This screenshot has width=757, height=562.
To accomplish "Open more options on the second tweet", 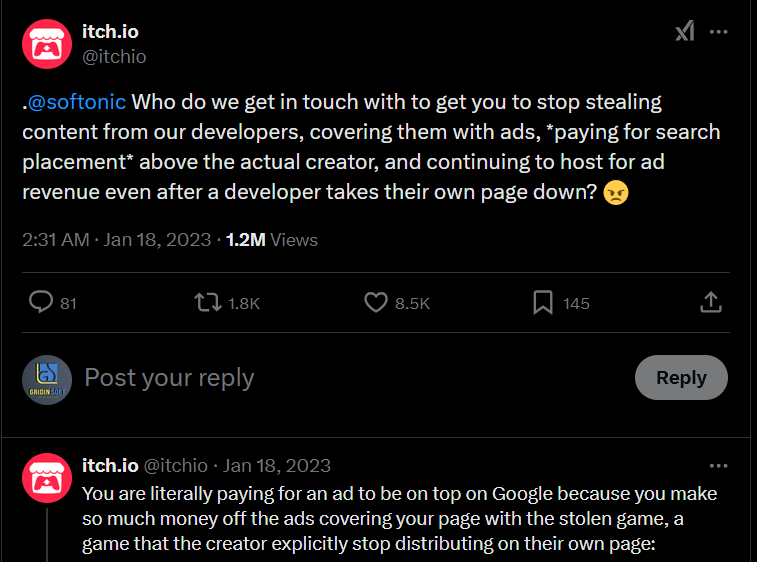I will click(x=718, y=466).
